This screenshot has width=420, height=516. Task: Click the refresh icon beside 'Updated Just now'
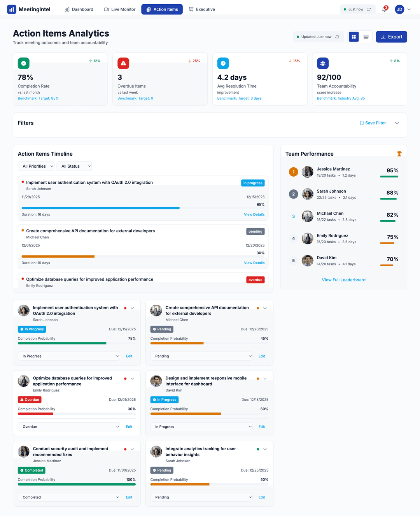coord(337,37)
